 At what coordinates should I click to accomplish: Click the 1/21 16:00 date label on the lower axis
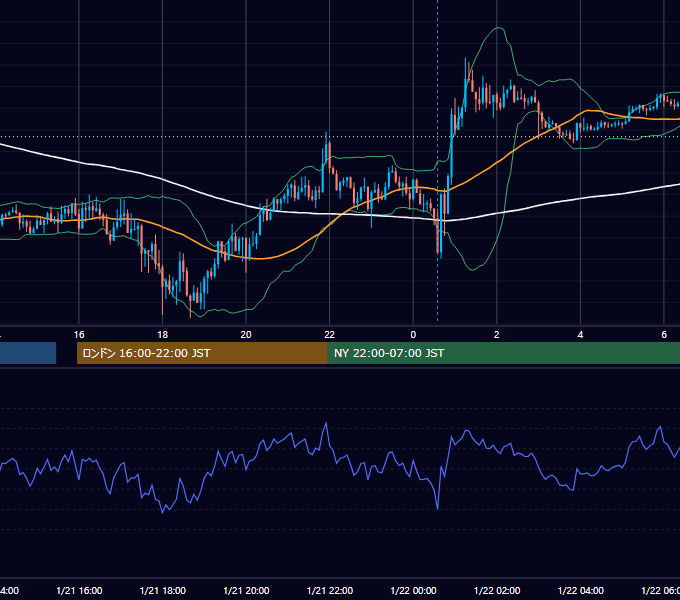79,590
